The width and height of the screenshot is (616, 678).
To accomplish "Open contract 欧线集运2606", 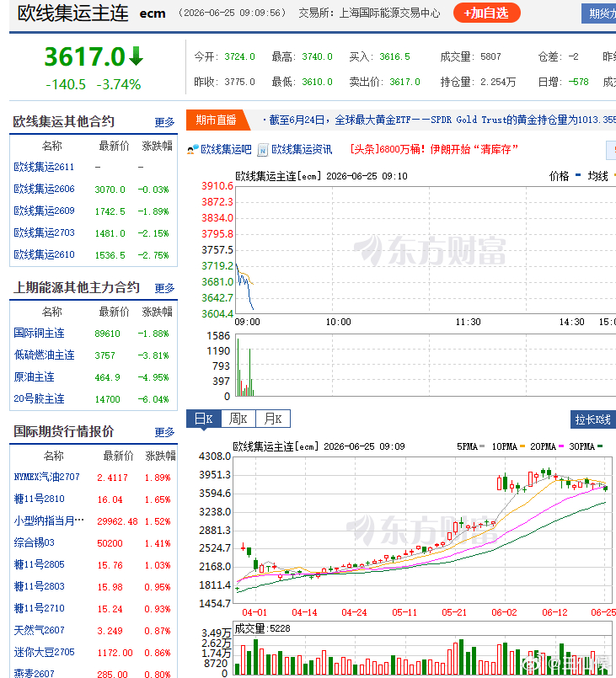I will click(x=44, y=189).
